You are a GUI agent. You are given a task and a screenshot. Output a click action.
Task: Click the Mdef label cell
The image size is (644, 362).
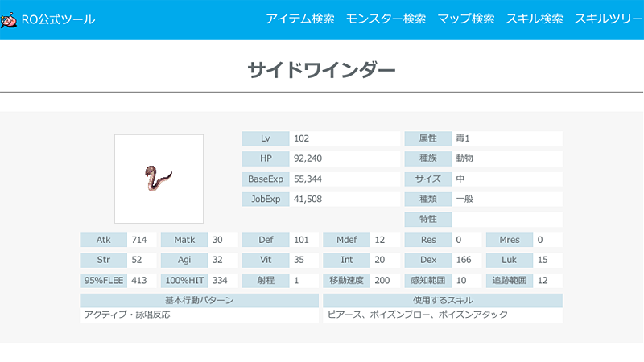[x=347, y=240]
